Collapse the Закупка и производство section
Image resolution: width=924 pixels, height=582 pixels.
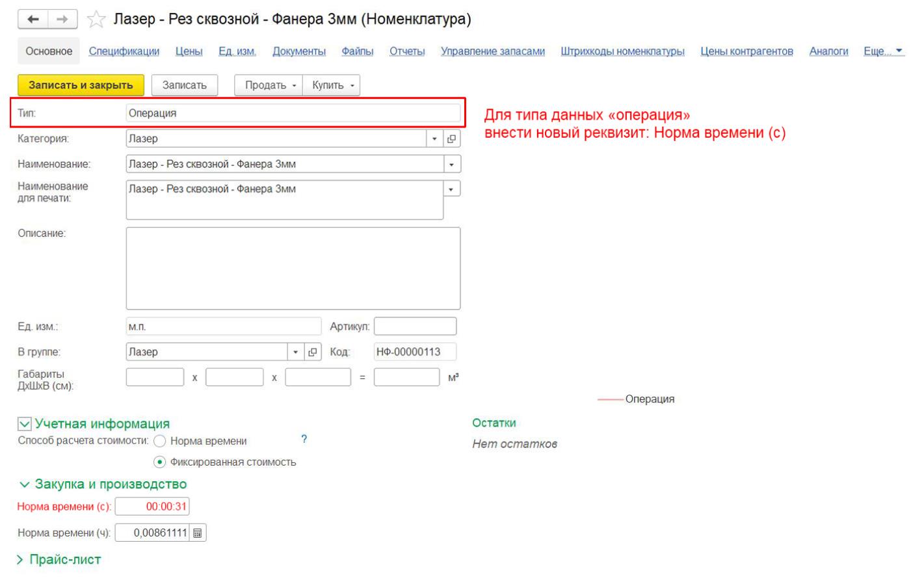click(x=25, y=484)
